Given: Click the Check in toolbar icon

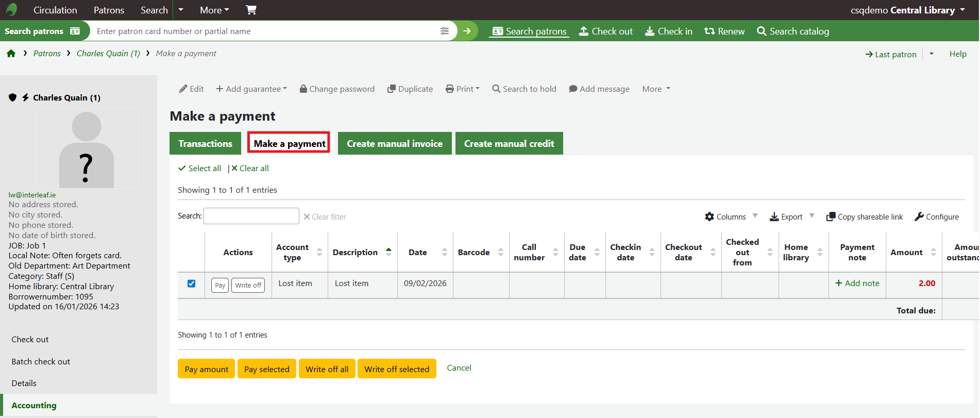Looking at the screenshot, I should [x=668, y=31].
